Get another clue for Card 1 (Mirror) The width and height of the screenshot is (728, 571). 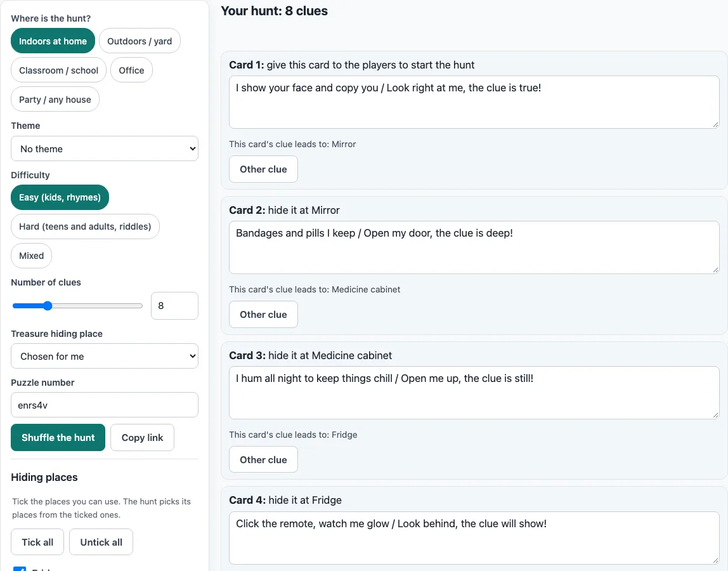pos(263,169)
